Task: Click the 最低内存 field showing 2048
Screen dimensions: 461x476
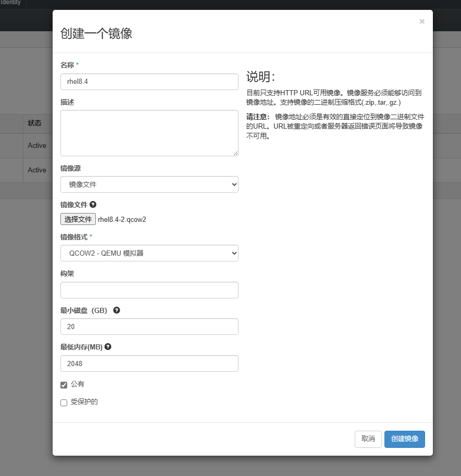Action: 149,364
